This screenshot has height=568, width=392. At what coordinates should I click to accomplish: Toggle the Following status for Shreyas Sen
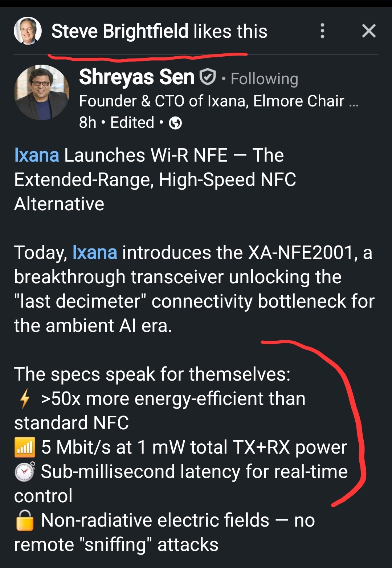point(264,79)
